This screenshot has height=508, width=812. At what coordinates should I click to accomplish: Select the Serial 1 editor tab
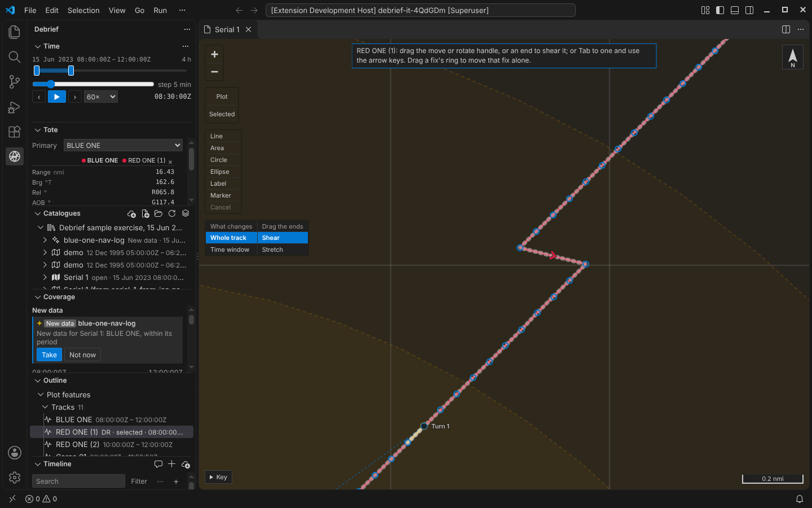(227, 29)
